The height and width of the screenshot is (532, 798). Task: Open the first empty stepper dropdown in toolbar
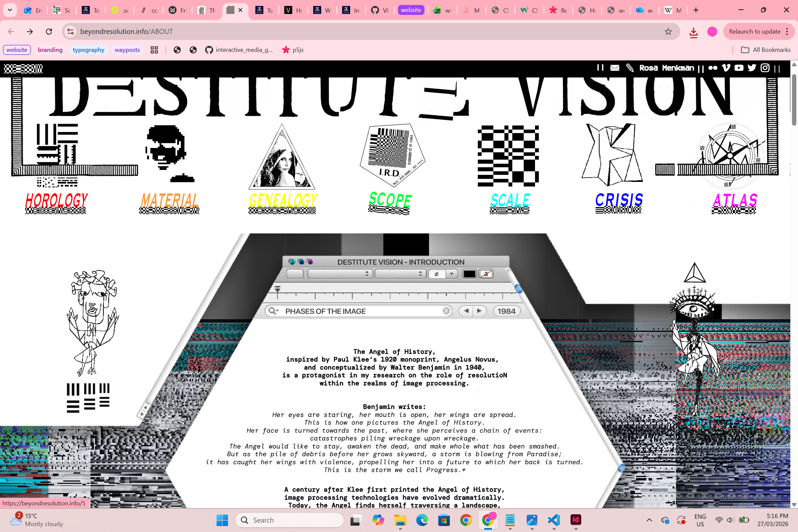pyautogui.click(x=340, y=274)
